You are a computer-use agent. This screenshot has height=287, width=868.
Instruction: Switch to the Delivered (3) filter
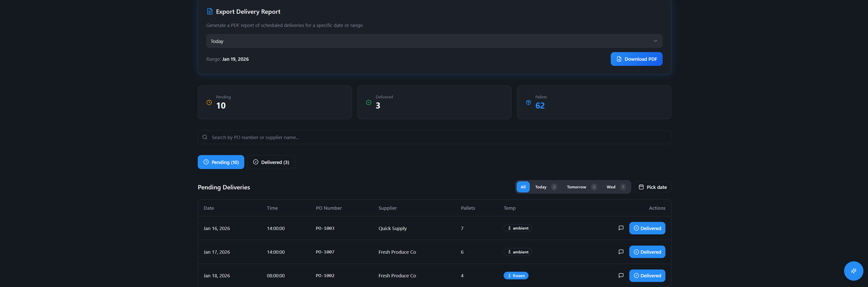pos(271,162)
